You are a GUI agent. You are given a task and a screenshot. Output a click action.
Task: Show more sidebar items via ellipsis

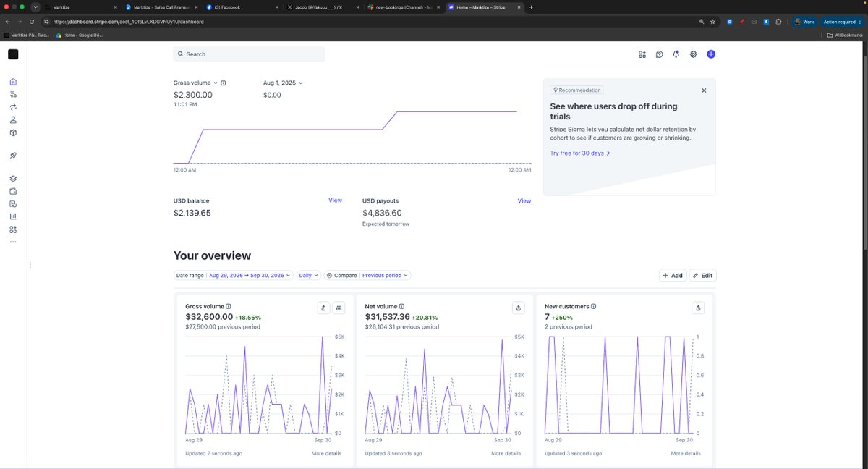tap(13, 242)
